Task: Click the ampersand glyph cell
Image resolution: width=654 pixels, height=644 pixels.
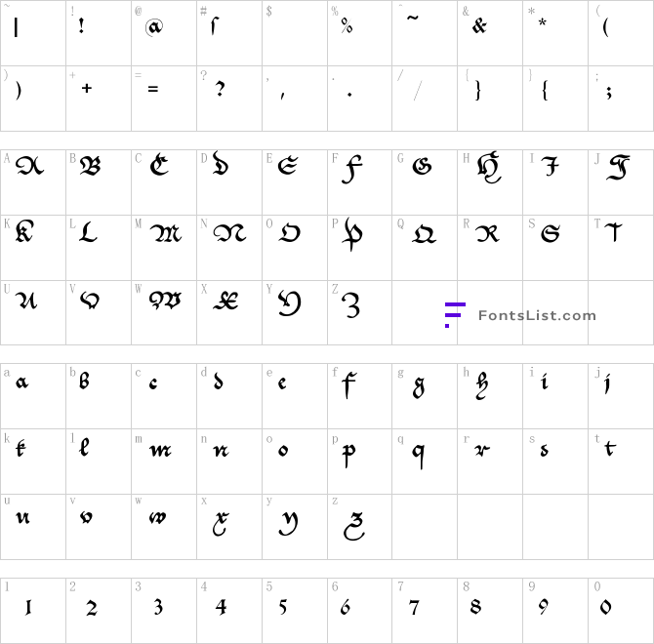Action: coord(490,33)
